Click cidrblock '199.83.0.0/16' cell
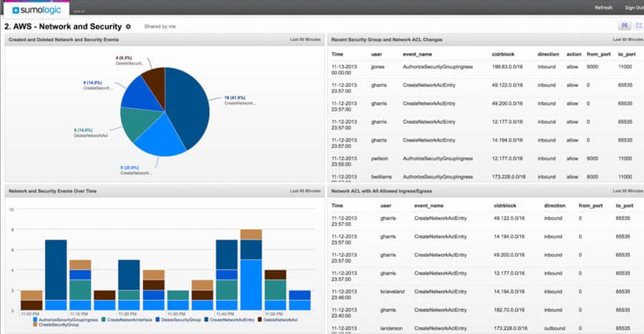 [507, 67]
